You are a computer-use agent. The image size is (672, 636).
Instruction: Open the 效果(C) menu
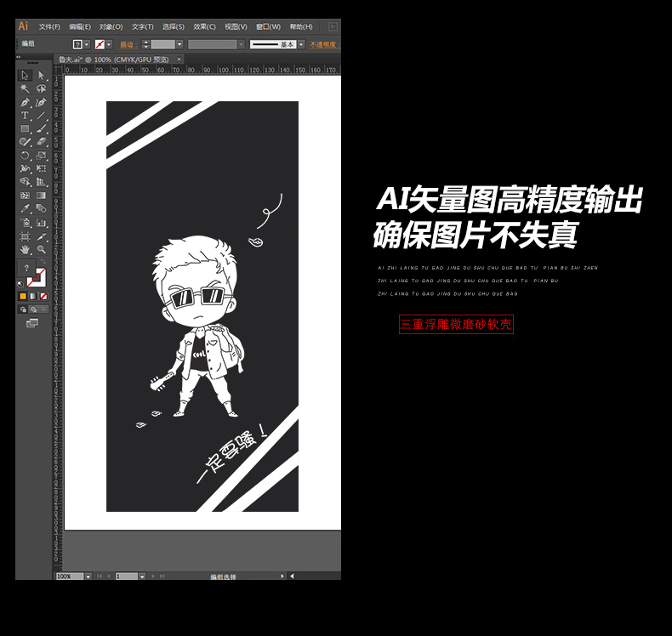coord(204,26)
